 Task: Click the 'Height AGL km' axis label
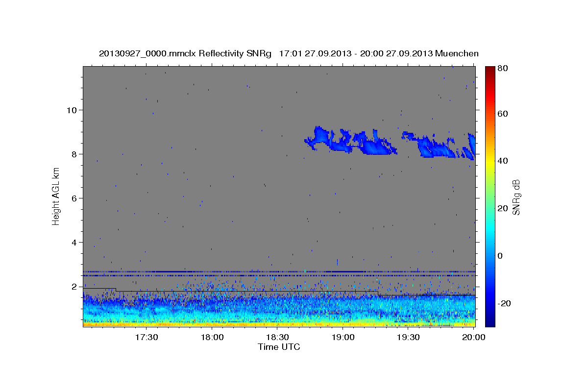[56, 196]
